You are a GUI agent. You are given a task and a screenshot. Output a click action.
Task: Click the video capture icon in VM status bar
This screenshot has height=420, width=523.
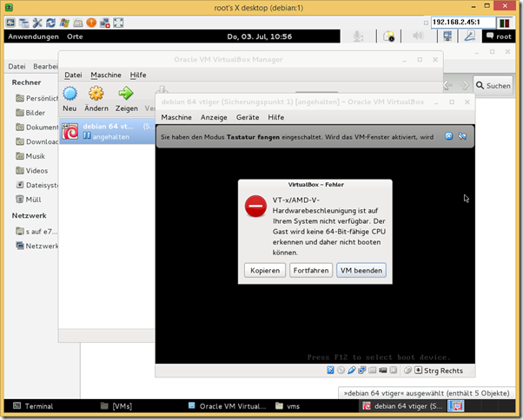383,370
